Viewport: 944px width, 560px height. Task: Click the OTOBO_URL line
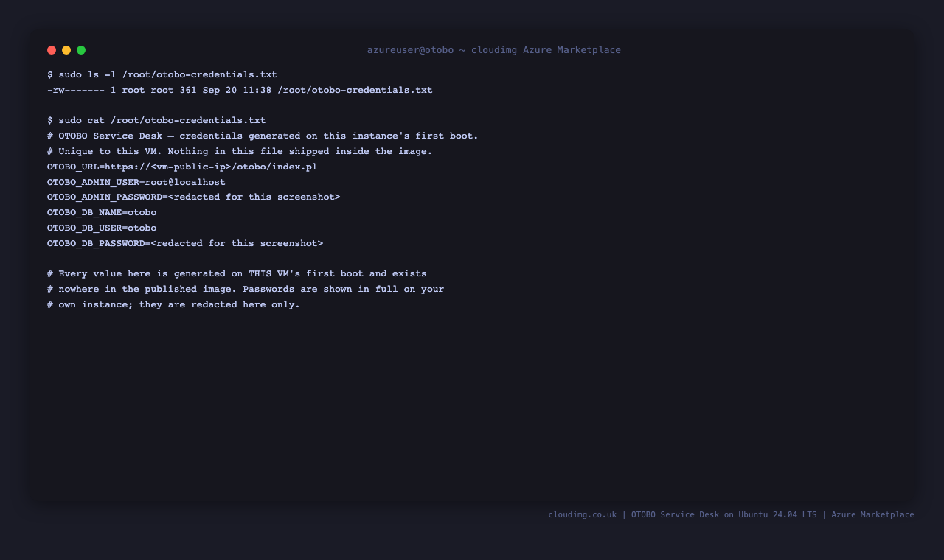click(182, 167)
